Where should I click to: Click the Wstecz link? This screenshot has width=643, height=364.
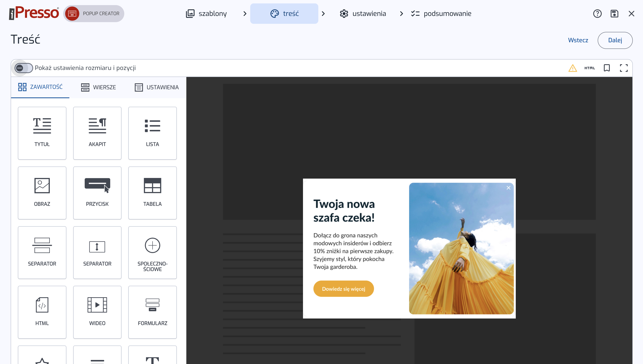pyautogui.click(x=578, y=40)
